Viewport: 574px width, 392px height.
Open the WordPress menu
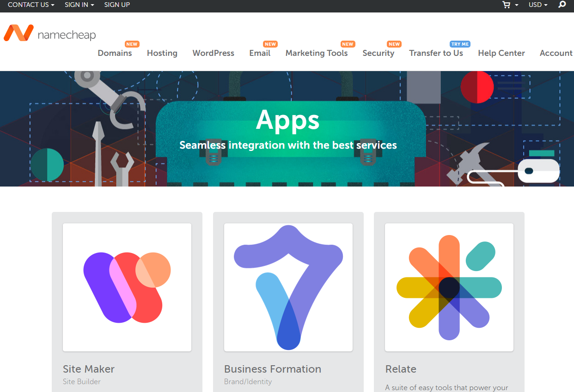214,53
